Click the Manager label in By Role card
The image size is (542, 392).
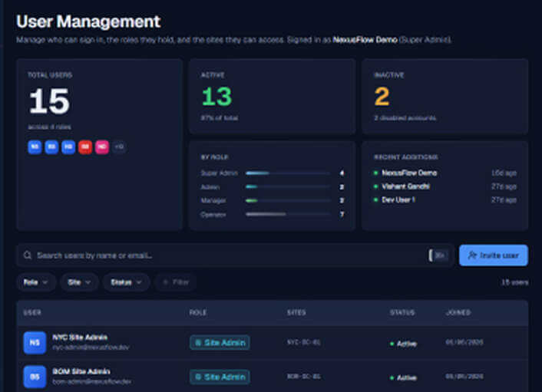click(x=213, y=200)
